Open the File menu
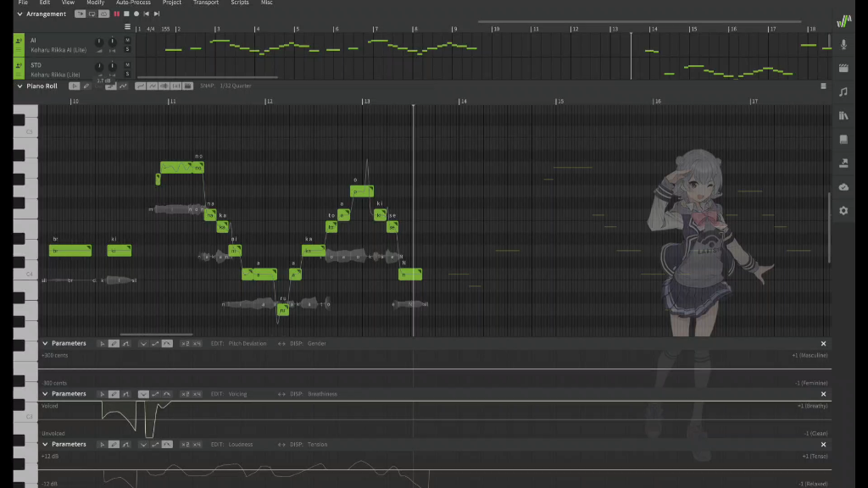The width and height of the screenshot is (868, 488). click(x=23, y=3)
